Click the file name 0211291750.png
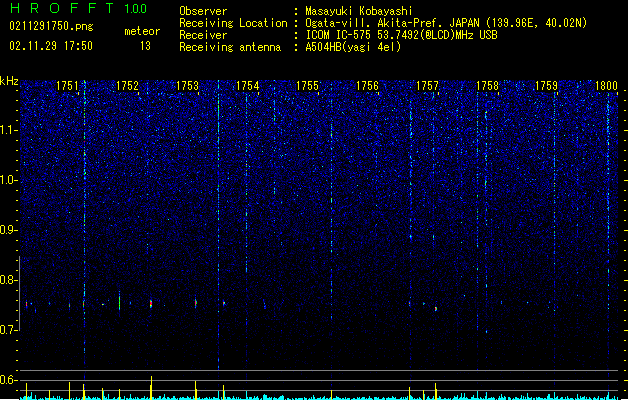 tap(51, 27)
